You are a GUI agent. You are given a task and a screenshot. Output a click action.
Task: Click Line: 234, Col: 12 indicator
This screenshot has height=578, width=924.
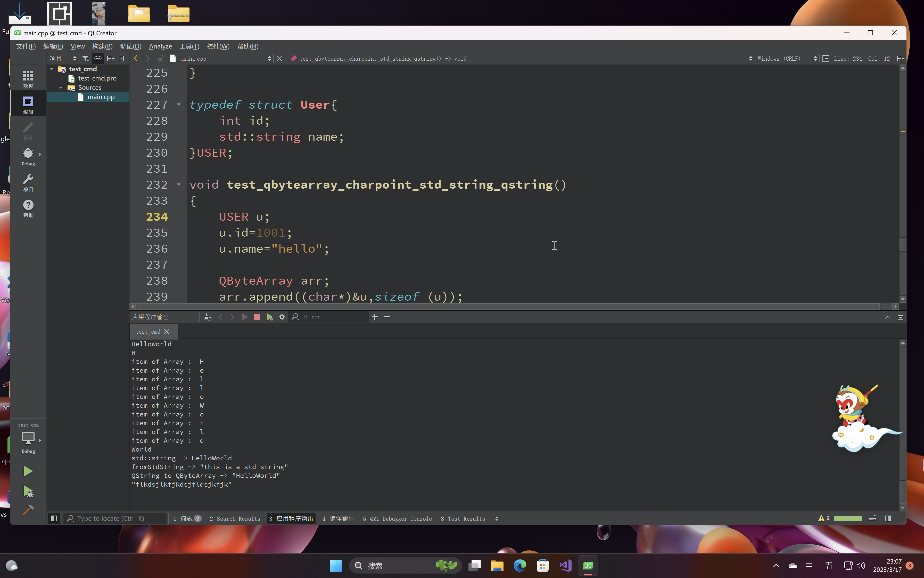pyautogui.click(x=862, y=59)
